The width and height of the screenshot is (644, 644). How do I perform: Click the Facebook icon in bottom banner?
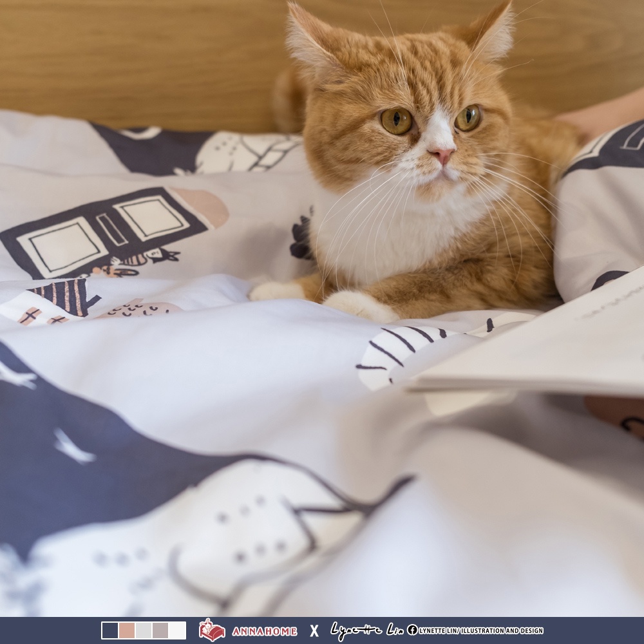click(x=412, y=630)
